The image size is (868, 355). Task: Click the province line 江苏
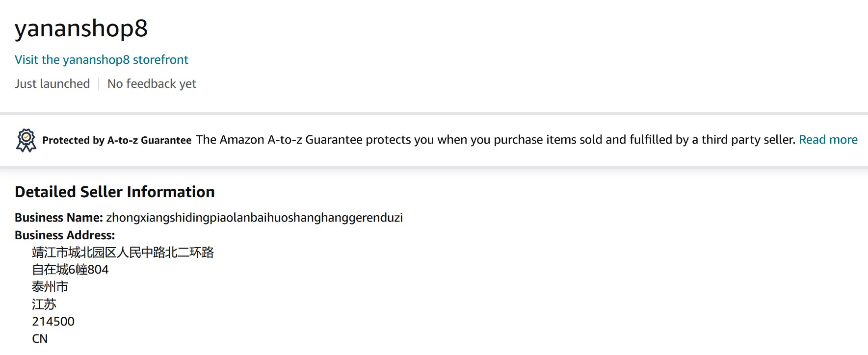(44, 304)
